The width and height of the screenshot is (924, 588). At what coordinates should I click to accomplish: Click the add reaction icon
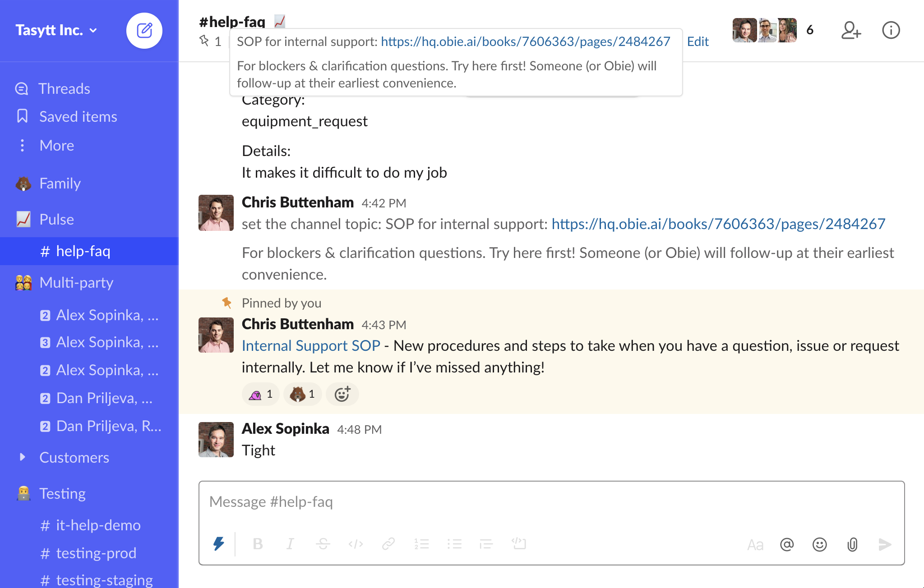(x=342, y=394)
